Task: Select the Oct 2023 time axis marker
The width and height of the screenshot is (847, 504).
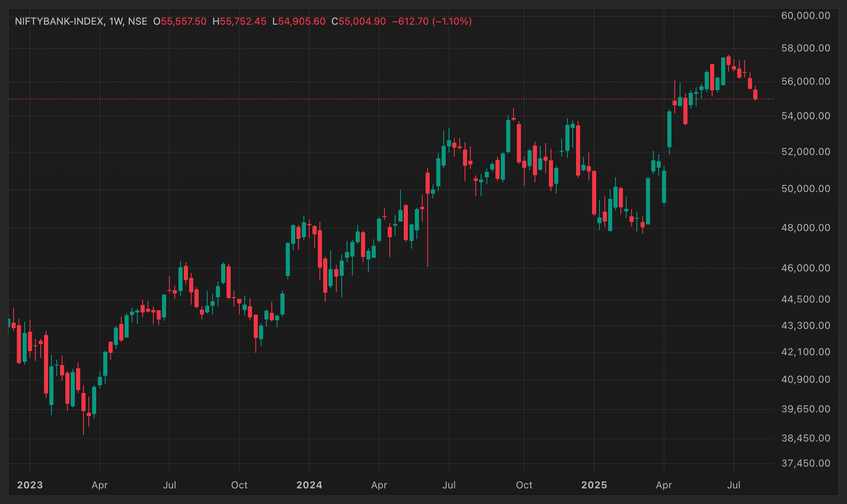Action: tap(239, 485)
